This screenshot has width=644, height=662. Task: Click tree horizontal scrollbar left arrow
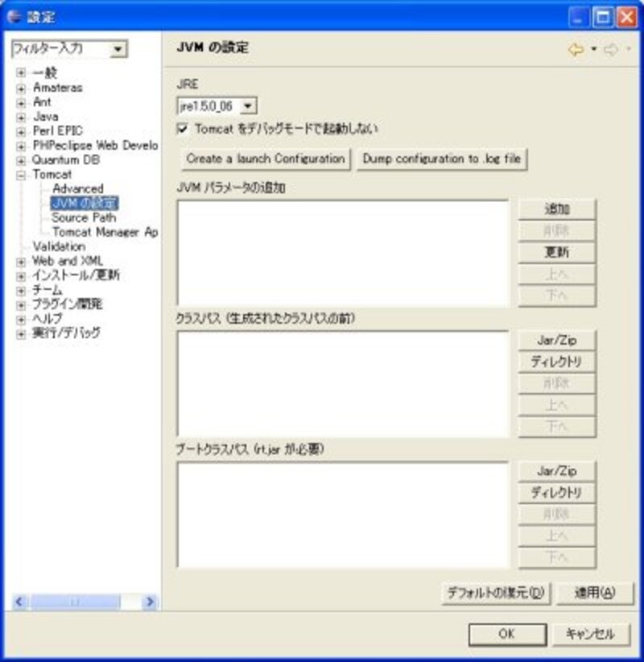(x=19, y=602)
